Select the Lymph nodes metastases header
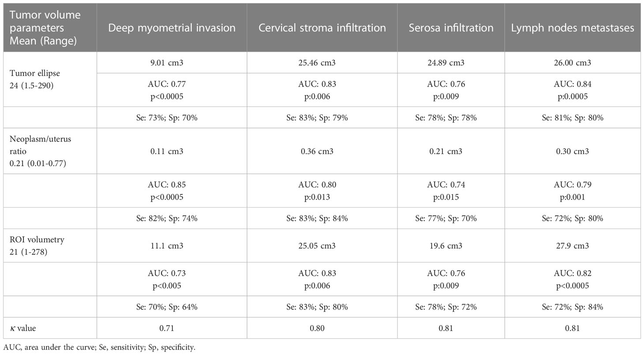Viewport: 644px width, 355px height. click(573, 28)
